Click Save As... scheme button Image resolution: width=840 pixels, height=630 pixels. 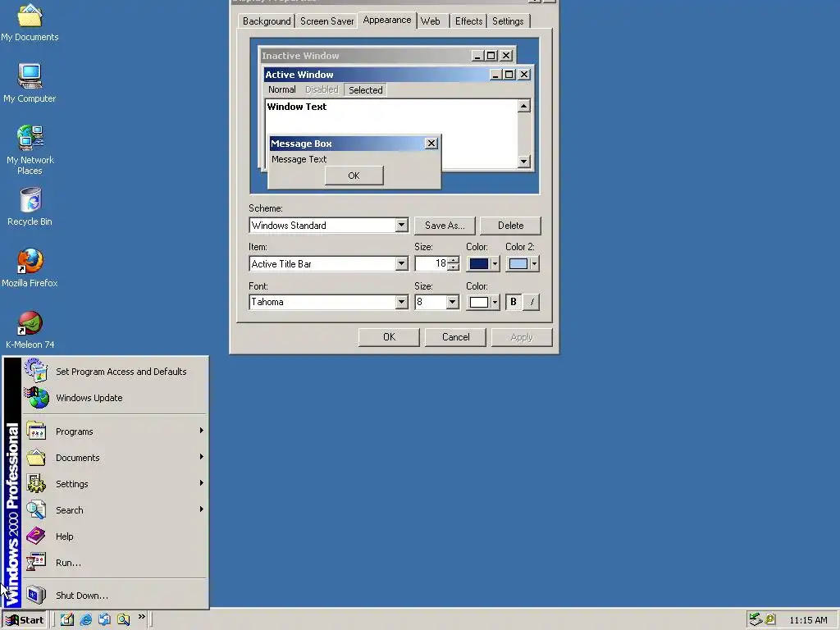pyautogui.click(x=445, y=226)
